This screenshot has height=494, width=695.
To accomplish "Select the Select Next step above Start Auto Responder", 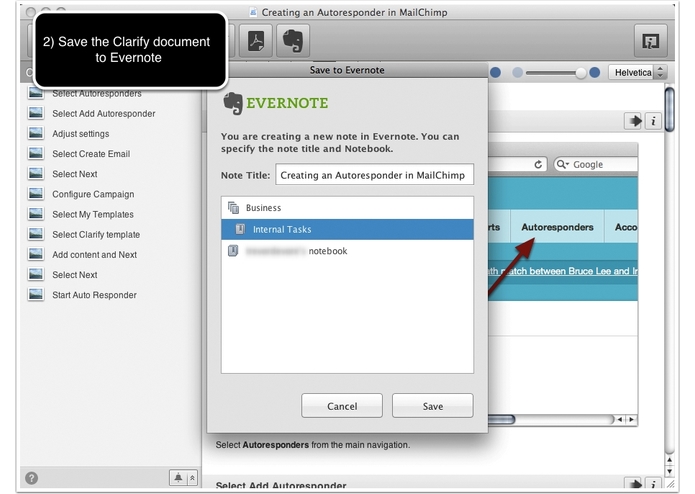I will click(x=74, y=275).
